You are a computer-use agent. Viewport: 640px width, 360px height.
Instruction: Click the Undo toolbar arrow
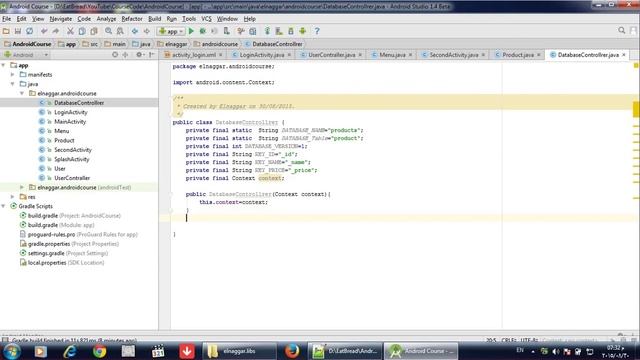coord(44,31)
